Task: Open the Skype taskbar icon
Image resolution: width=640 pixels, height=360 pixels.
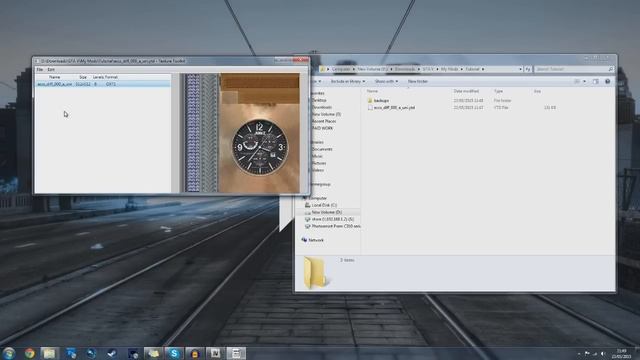Action: pos(174,353)
